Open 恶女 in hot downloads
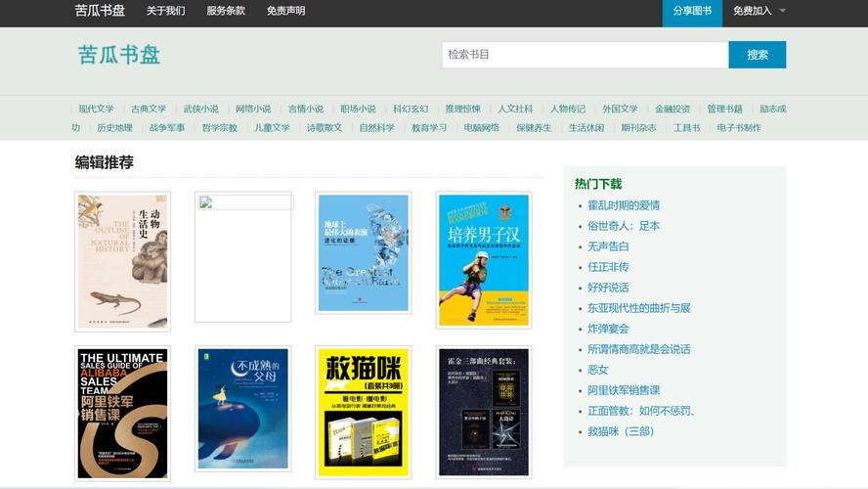Viewport: 868px width, 489px height. coord(598,370)
